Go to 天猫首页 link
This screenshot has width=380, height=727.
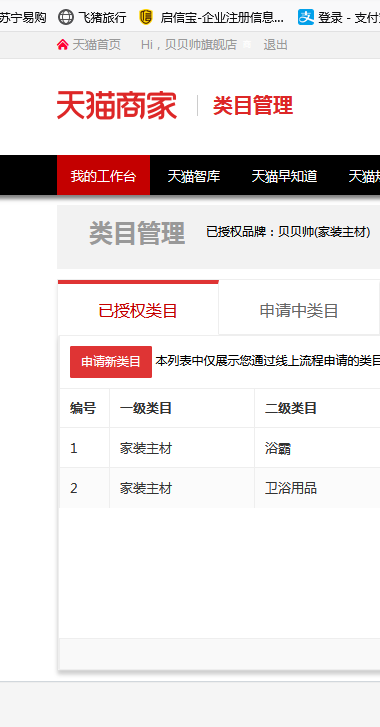96,45
